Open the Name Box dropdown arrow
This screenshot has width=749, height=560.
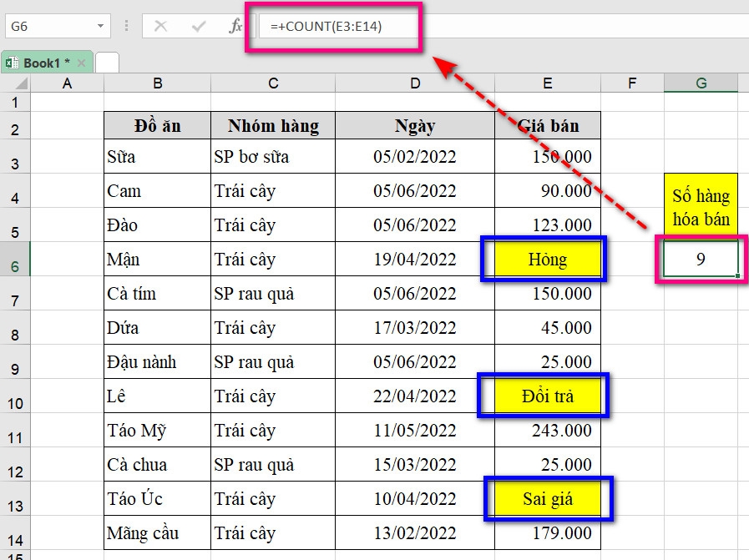click(x=99, y=25)
